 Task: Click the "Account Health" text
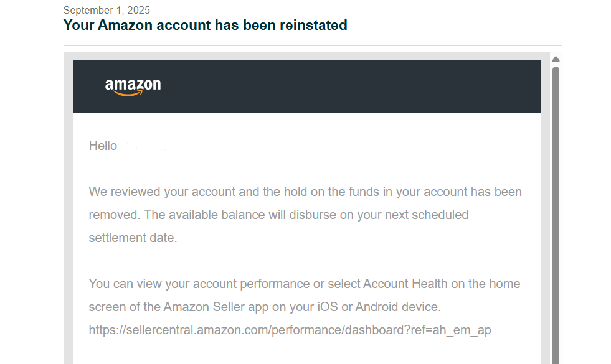405,284
